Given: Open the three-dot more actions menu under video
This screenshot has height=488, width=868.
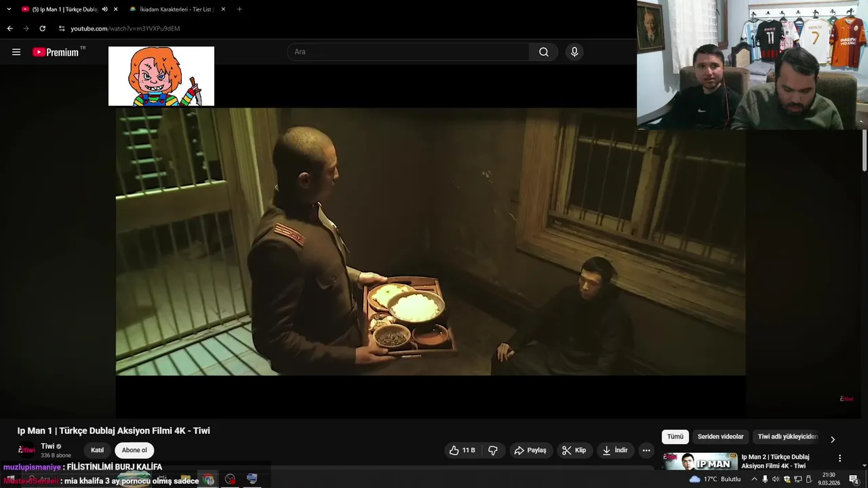Looking at the screenshot, I should (x=646, y=450).
